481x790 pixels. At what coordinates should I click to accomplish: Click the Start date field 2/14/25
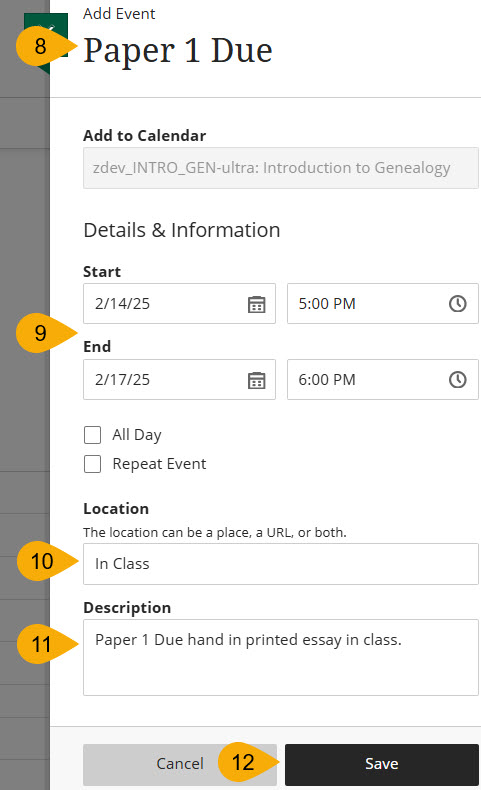tap(179, 303)
